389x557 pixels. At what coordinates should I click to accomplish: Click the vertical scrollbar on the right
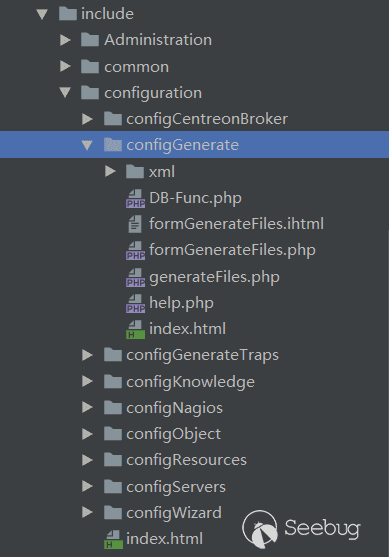tap(387, 391)
